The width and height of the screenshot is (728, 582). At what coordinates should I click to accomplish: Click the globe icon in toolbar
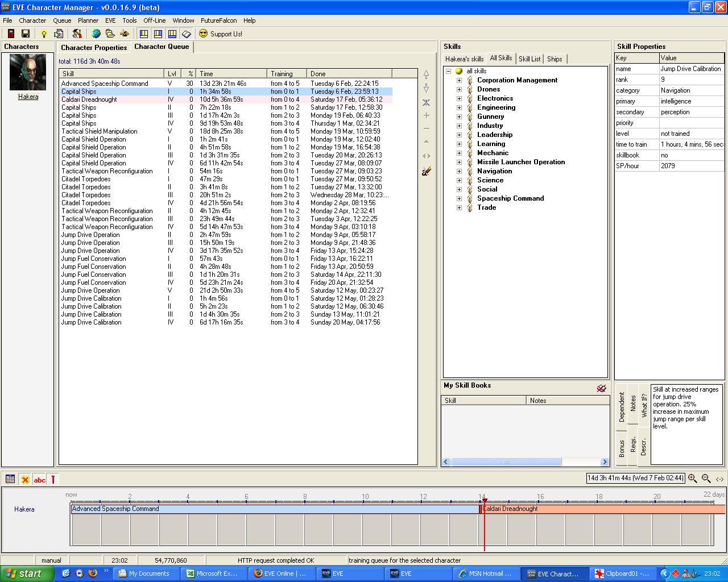click(x=96, y=34)
